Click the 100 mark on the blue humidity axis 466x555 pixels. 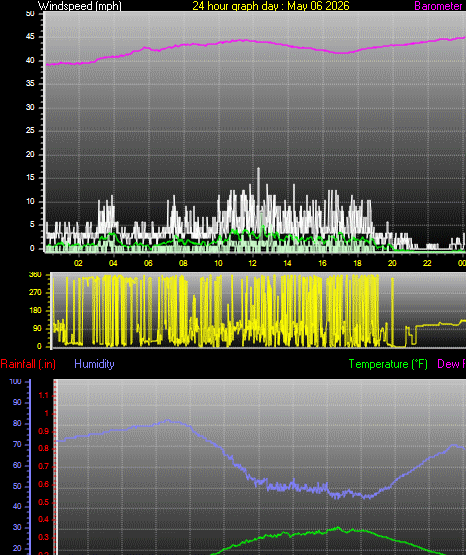point(16,382)
